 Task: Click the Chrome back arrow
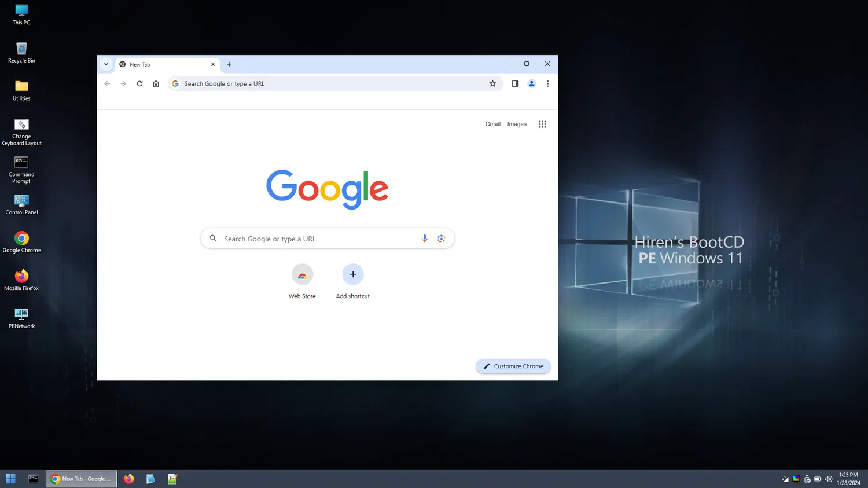[107, 84]
